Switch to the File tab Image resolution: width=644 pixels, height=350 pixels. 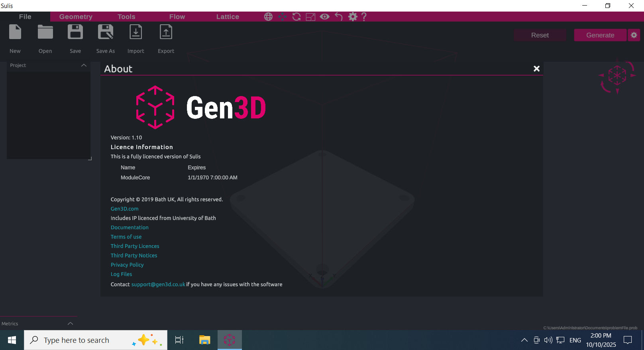25,17
